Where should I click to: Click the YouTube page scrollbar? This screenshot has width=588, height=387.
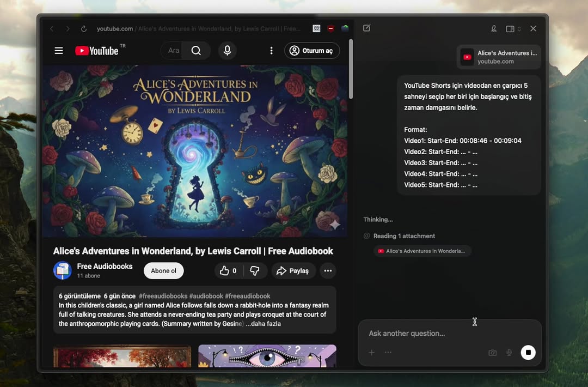click(x=351, y=69)
